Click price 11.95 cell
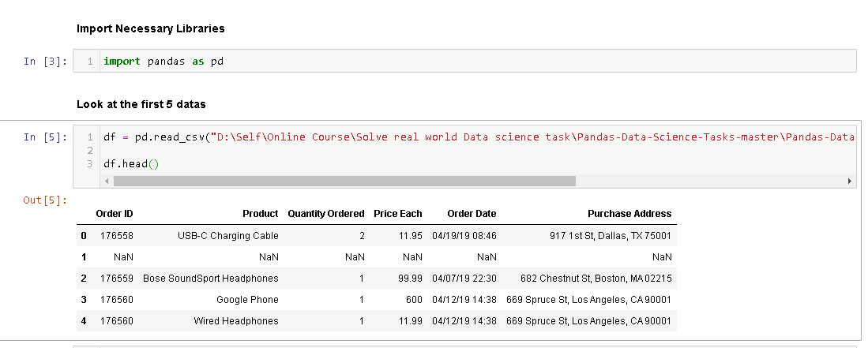 point(410,236)
